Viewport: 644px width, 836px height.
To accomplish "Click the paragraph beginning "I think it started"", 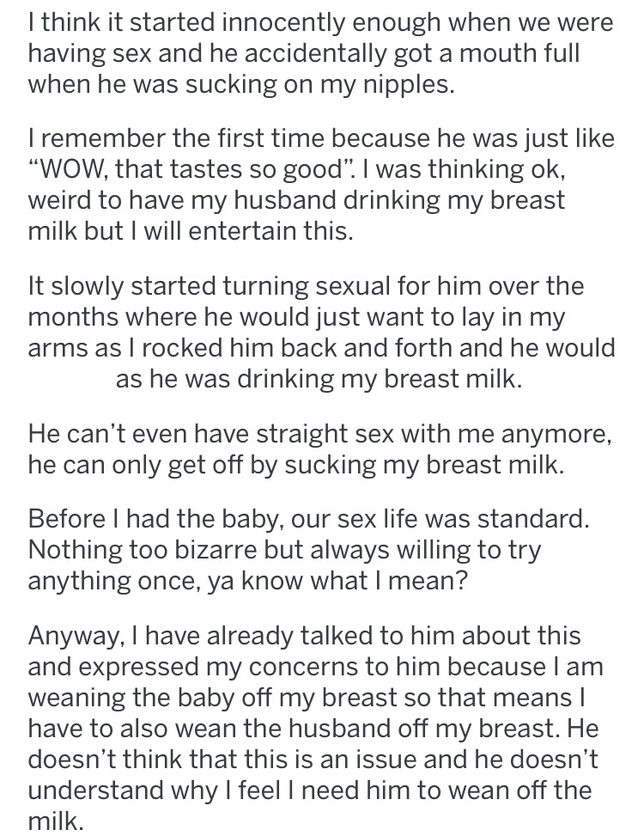I will click(320, 53).
